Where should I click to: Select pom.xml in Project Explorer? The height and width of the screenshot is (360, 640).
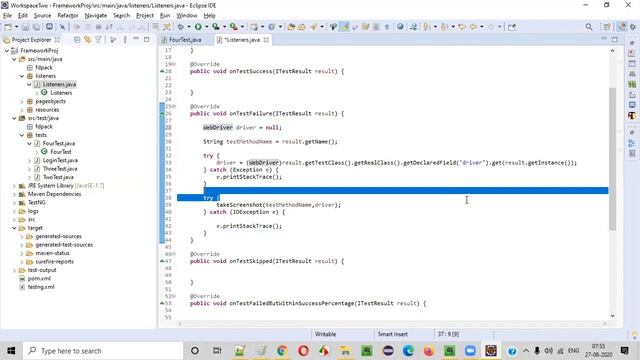pos(39,278)
